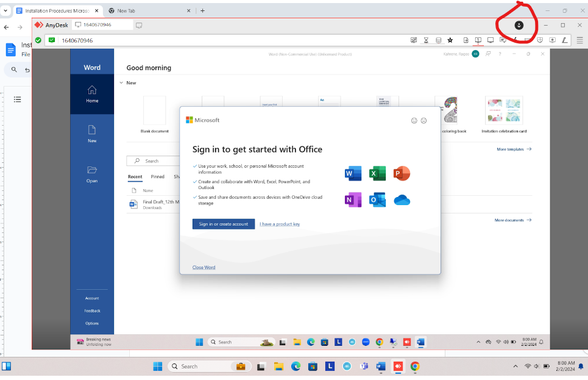
Task: Click Sign in or create account button
Action: pos(224,224)
